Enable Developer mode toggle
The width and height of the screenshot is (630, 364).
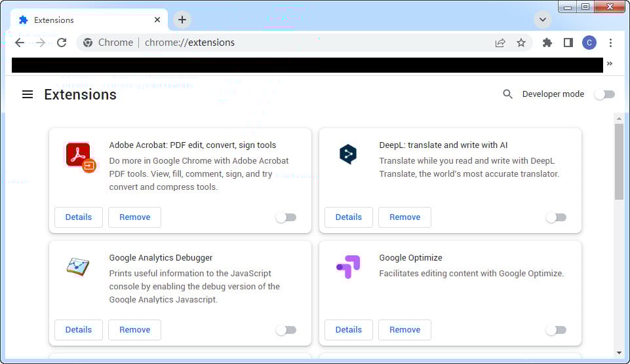click(604, 94)
